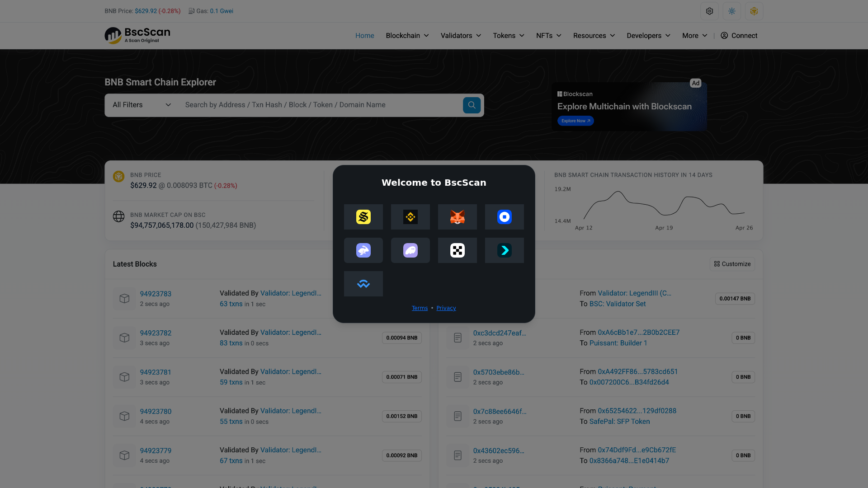Screen dimensions: 868x488
Task: Click the Customize button
Action: pyautogui.click(x=732, y=264)
